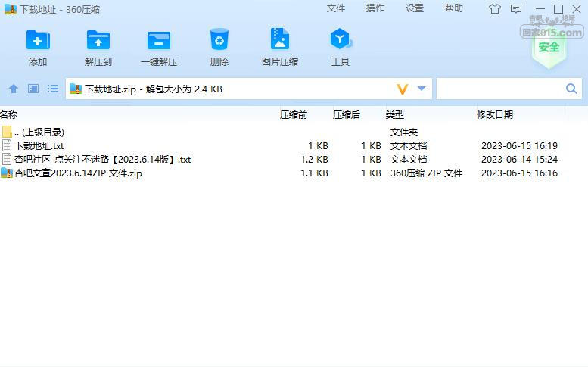
Task: Open the 帮助 menu
Action: 454,8
